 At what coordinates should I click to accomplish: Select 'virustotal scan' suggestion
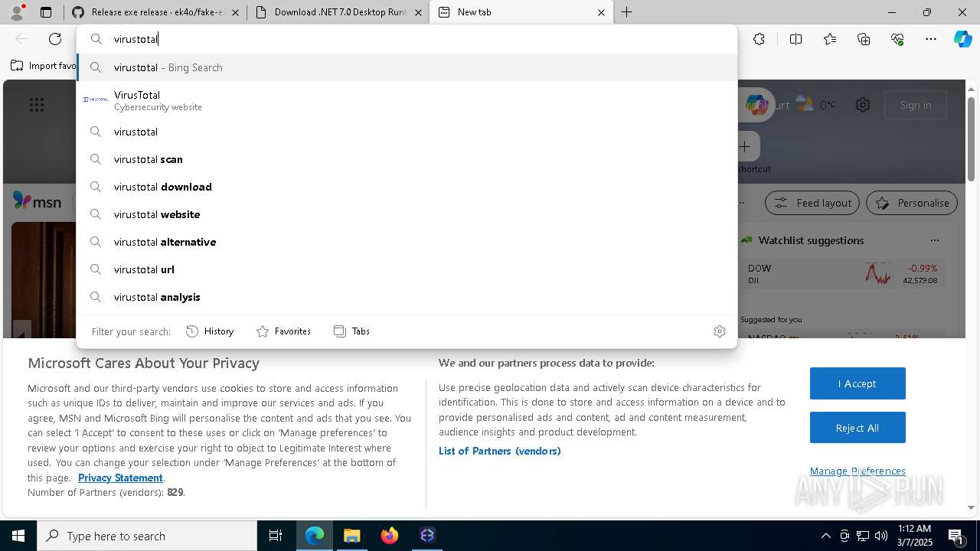(x=407, y=159)
